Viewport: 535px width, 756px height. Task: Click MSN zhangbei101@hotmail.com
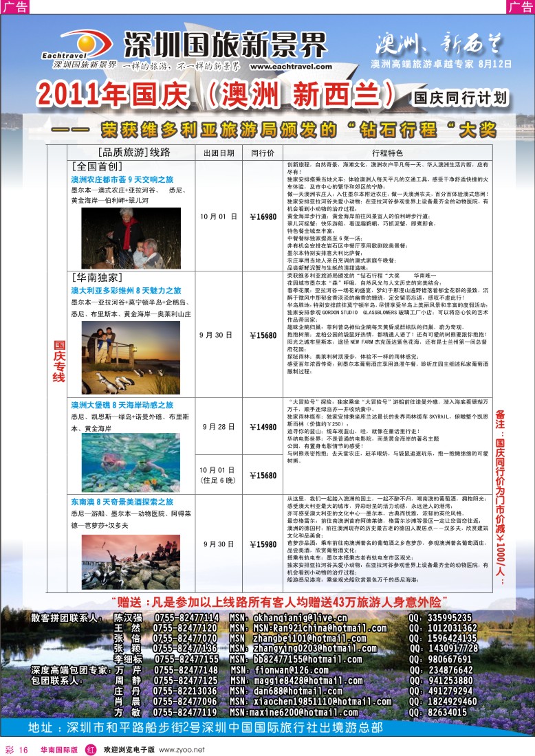coord(298,639)
